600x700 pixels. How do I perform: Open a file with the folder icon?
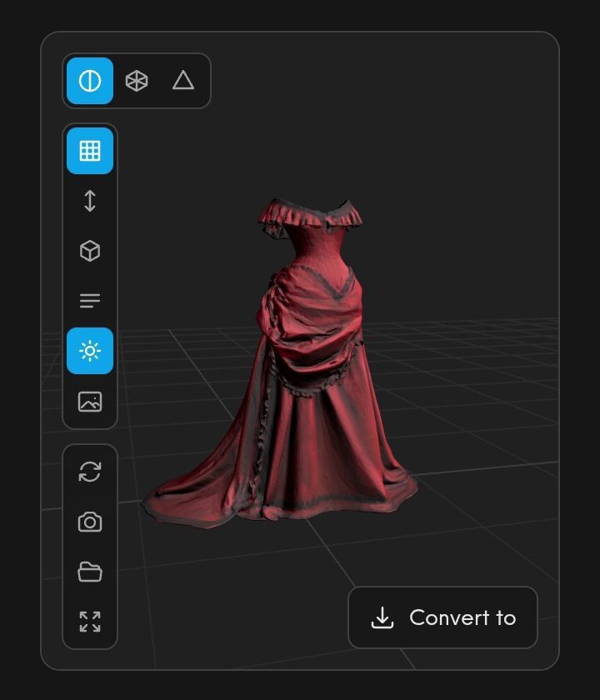(x=90, y=572)
